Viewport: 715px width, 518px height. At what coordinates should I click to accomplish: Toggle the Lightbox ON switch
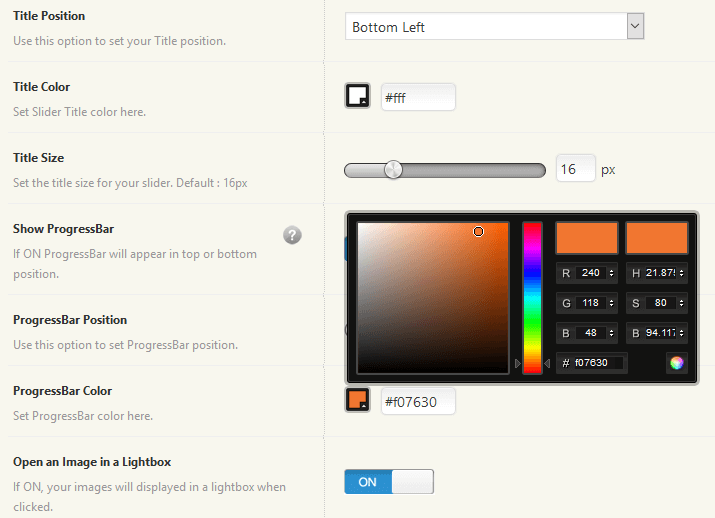click(389, 482)
